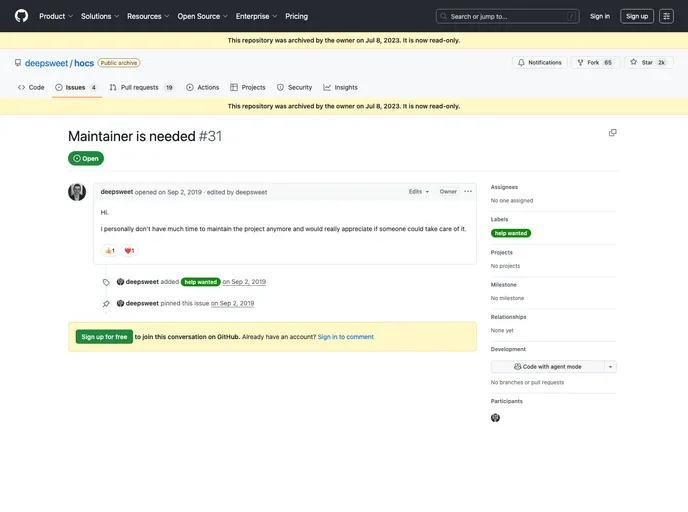Click the small avatar beside 'deepsweet added'
The width and height of the screenshot is (688, 512).
[x=120, y=282]
